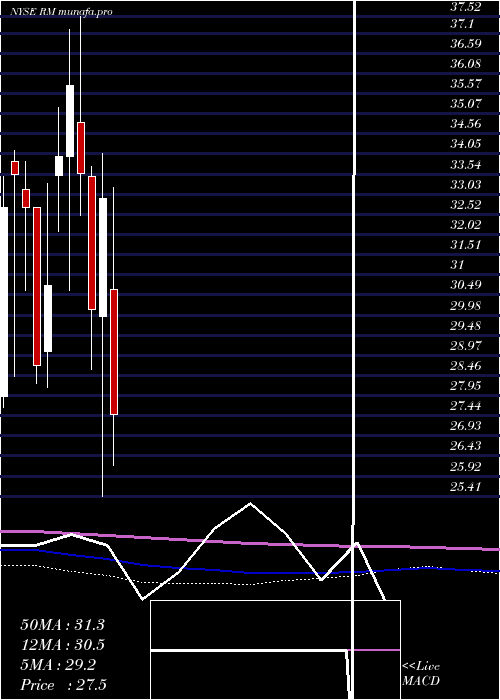The height and width of the screenshot is (700, 500).
Task: Click the 5MA : 29.2 readout
Action: click(x=58, y=665)
